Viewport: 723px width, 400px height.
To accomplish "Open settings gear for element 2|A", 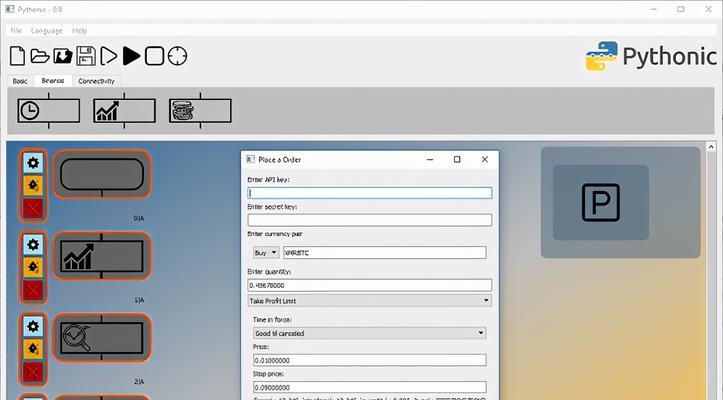I will tap(33, 326).
